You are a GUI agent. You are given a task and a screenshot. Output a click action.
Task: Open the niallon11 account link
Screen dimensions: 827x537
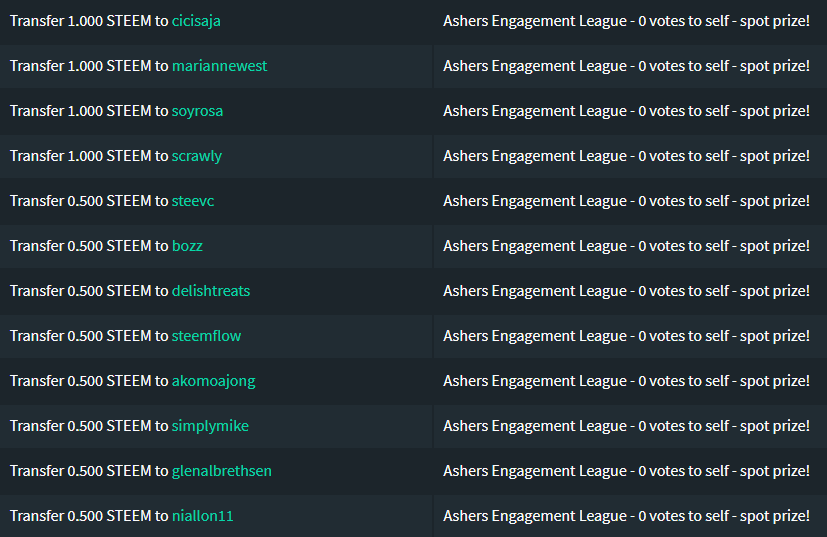tap(203, 516)
